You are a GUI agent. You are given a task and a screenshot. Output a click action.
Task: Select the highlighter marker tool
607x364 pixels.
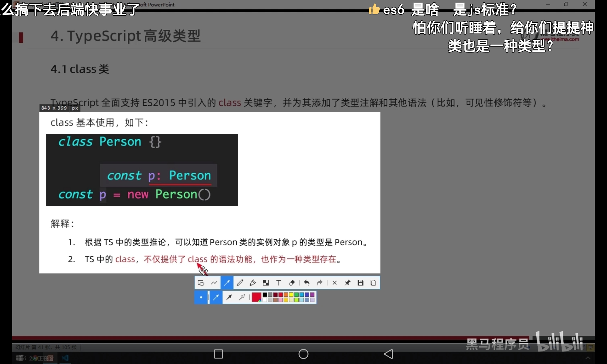[253, 283]
